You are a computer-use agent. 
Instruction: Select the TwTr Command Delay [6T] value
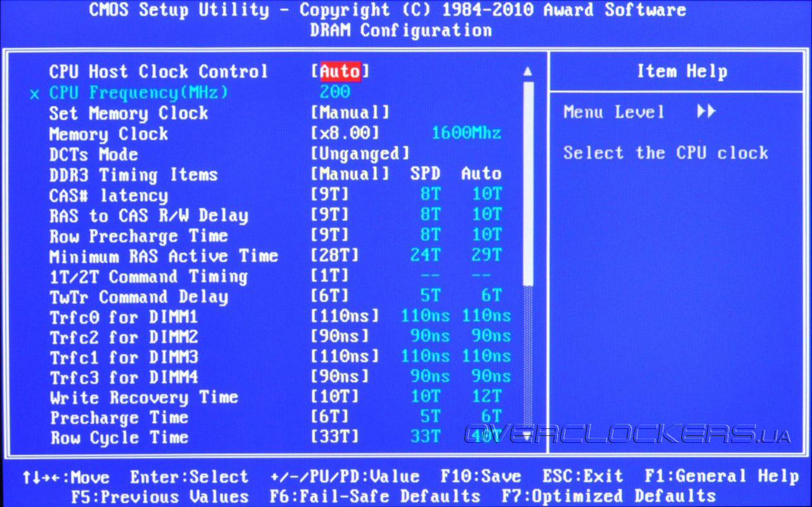click(330, 296)
